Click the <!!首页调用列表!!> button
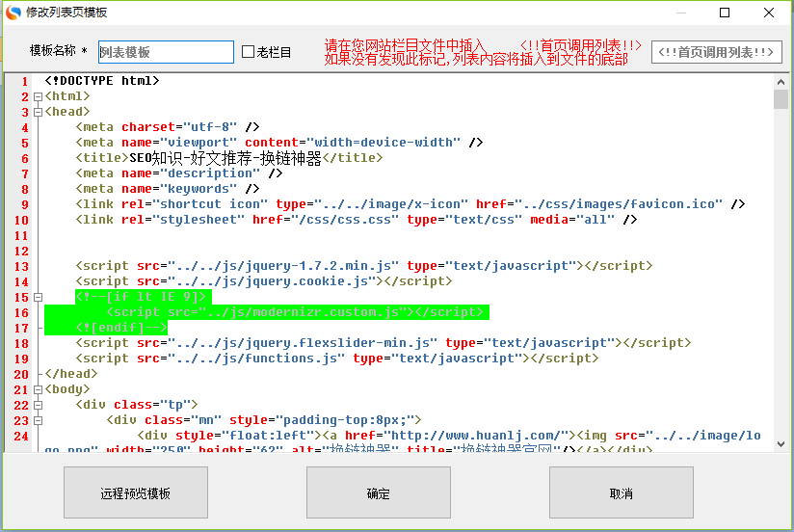Screen dimensions: 794x532 point(717,52)
